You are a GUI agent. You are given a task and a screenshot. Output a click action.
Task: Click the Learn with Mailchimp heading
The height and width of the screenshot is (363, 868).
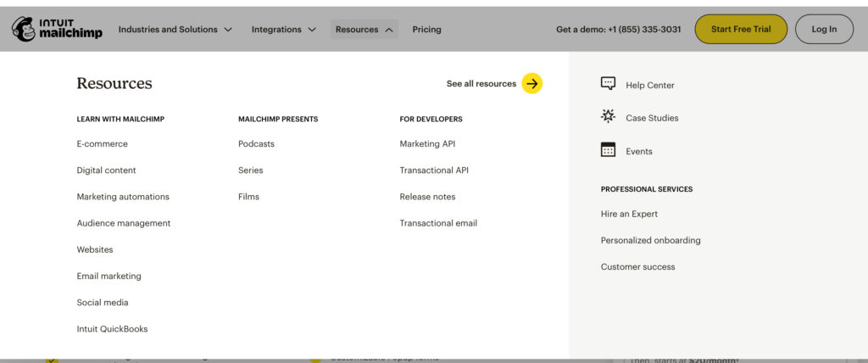(120, 119)
